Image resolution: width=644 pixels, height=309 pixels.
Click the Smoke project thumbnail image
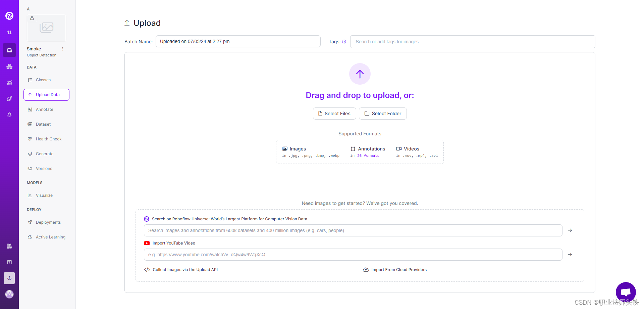(x=46, y=28)
